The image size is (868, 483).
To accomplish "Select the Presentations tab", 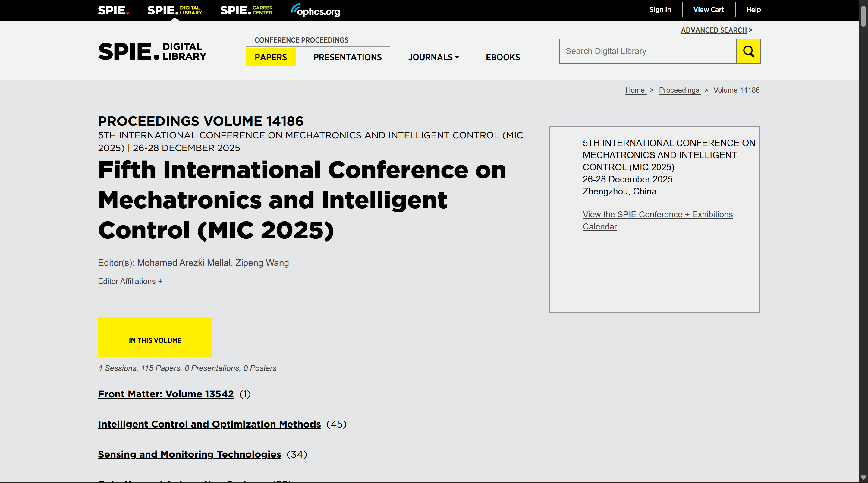I will tap(348, 57).
